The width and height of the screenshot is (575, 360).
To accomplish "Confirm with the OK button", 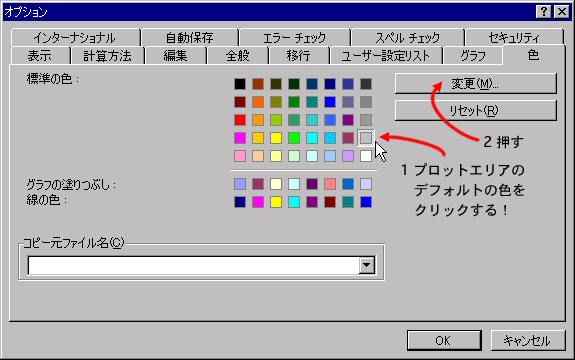I will click(x=444, y=341).
